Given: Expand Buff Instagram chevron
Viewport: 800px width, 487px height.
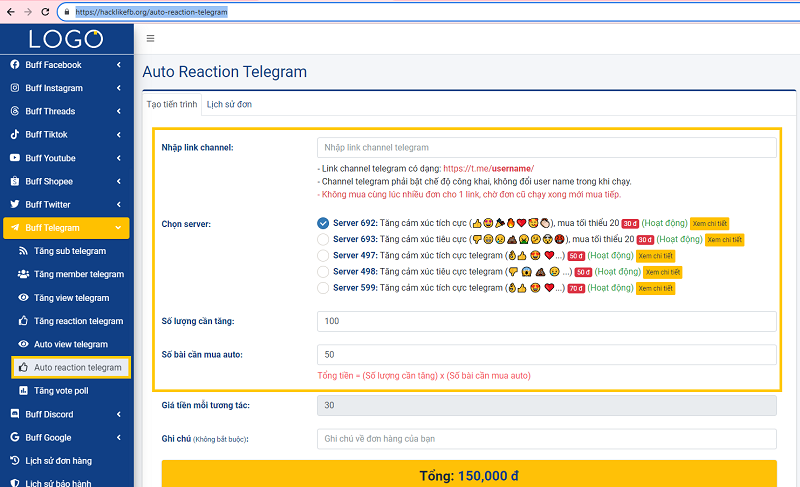Looking at the screenshot, I should click(x=118, y=88).
